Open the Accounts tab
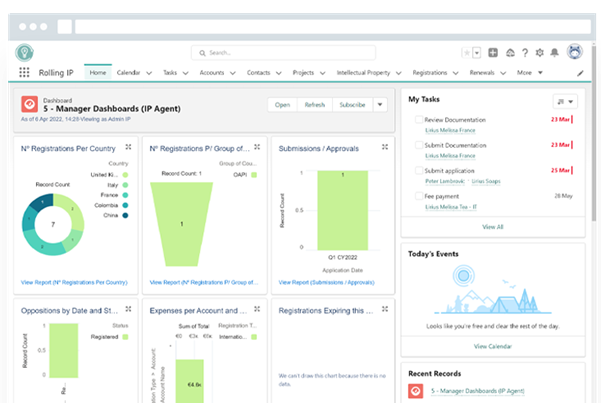Screen dimensions: 601x403 (212, 72)
